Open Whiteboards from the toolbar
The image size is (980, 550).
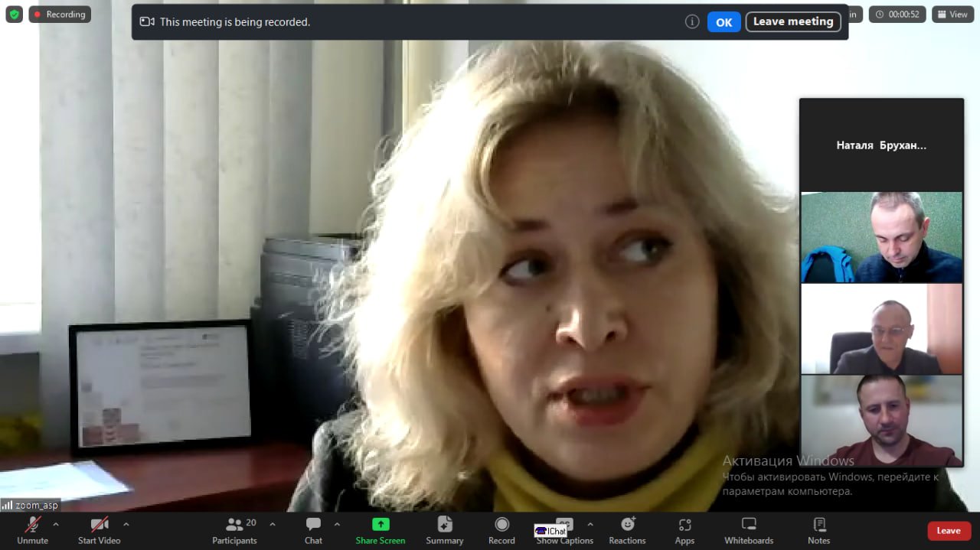[x=749, y=530]
